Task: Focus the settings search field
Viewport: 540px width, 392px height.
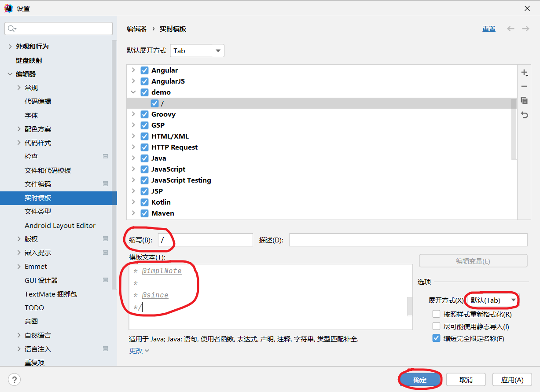Action: pos(59,29)
